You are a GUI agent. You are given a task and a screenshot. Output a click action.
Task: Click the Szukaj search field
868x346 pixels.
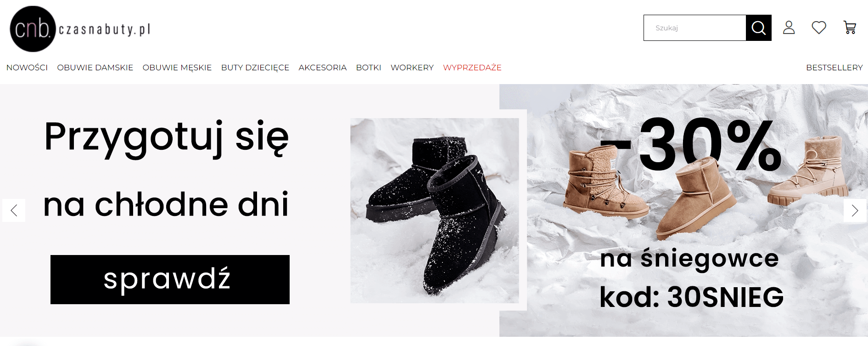click(x=695, y=28)
